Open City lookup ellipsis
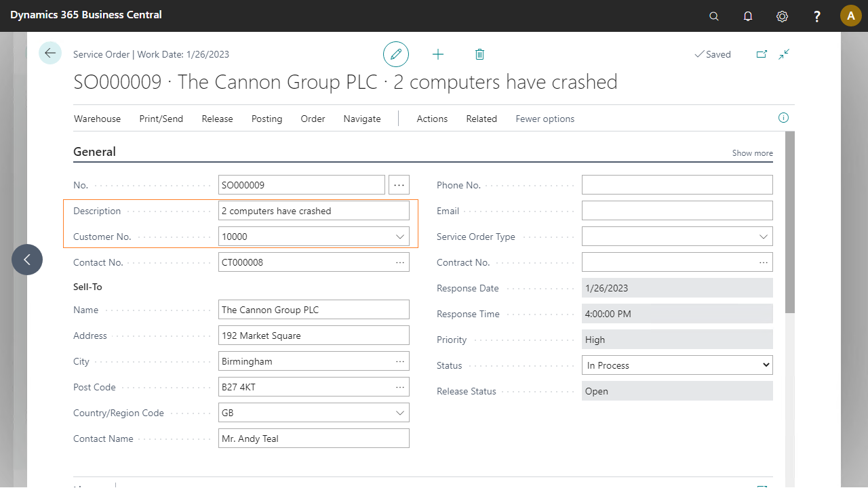868x488 pixels. (400, 361)
